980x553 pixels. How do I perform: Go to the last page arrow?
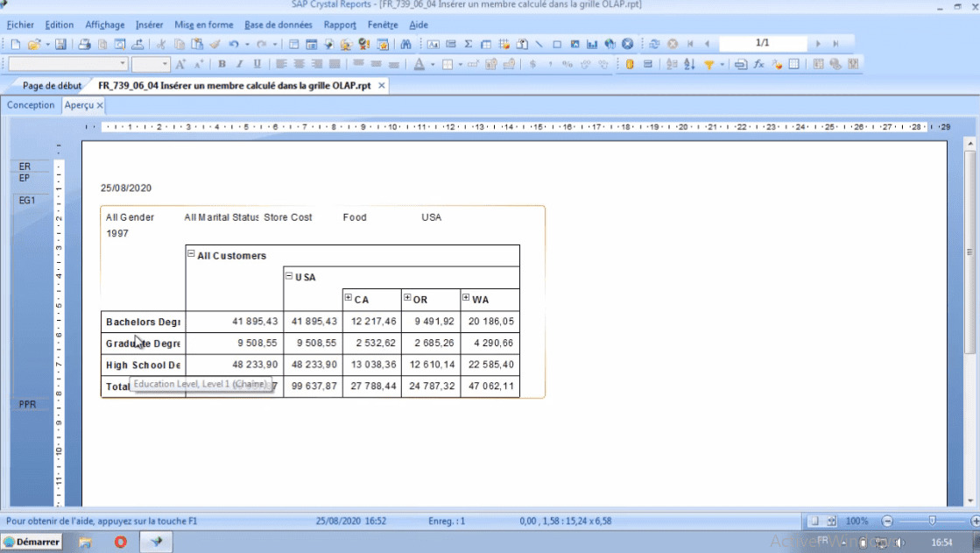(836, 44)
